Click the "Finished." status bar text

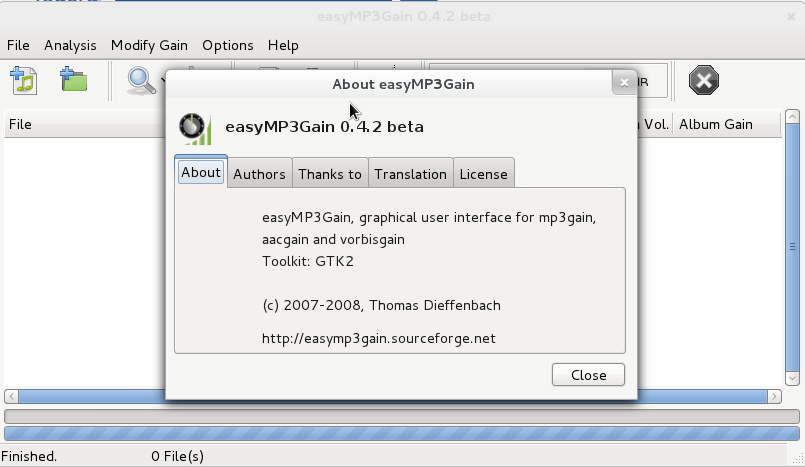point(29,456)
